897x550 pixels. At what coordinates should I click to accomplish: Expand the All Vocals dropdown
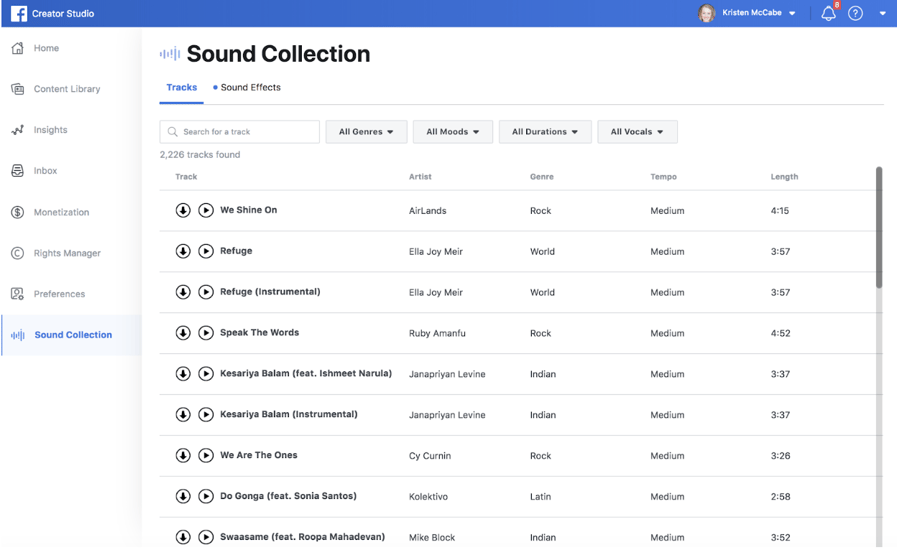[x=637, y=132]
